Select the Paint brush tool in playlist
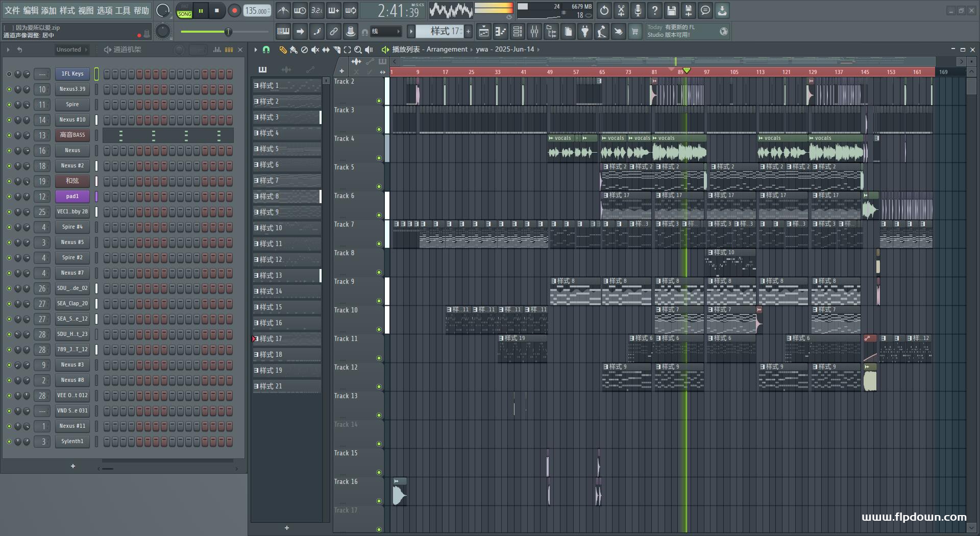 click(x=293, y=50)
